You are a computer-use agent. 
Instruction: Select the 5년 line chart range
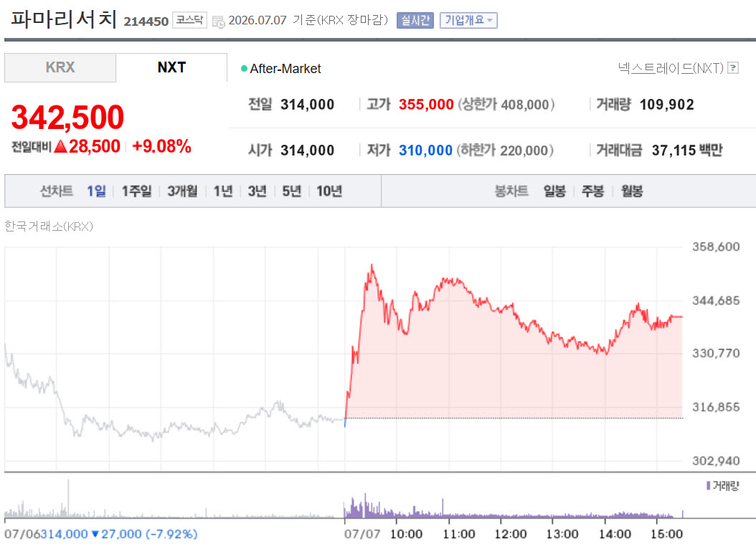click(291, 191)
